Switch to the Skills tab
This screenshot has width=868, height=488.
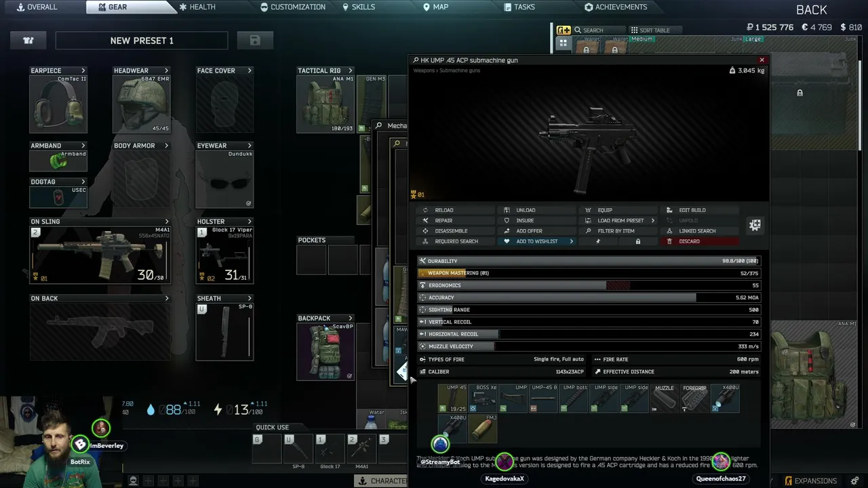pos(359,7)
